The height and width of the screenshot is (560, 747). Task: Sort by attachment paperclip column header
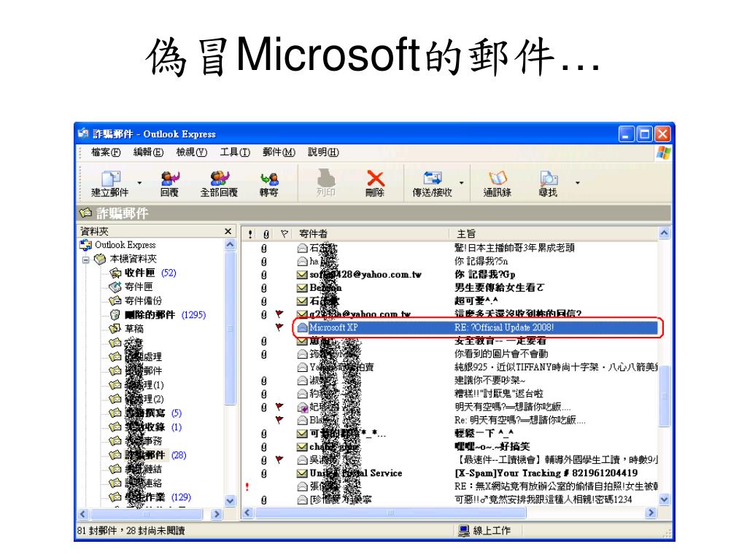pos(266,234)
